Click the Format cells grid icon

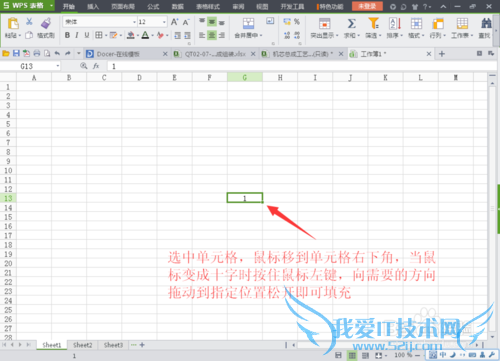[x=416, y=24]
